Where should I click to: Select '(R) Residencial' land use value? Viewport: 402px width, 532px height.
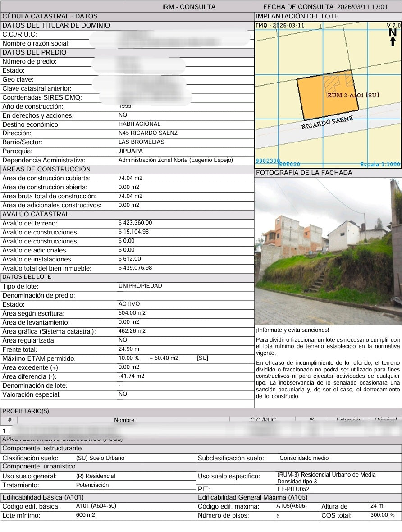(x=96, y=476)
